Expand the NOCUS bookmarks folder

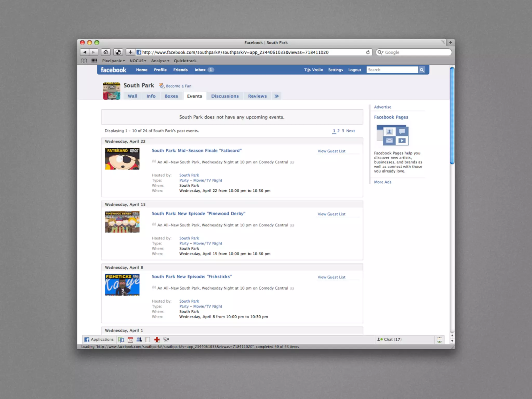click(x=138, y=61)
